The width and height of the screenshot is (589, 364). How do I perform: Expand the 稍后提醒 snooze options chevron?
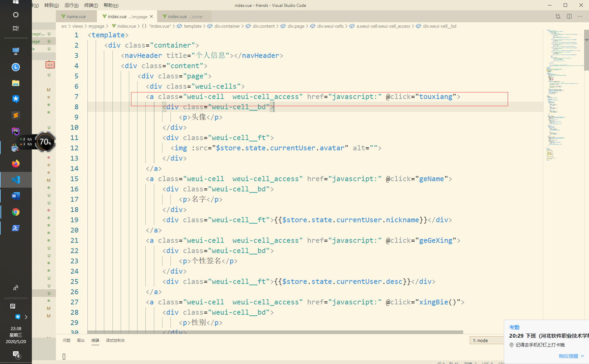tap(582, 356)
